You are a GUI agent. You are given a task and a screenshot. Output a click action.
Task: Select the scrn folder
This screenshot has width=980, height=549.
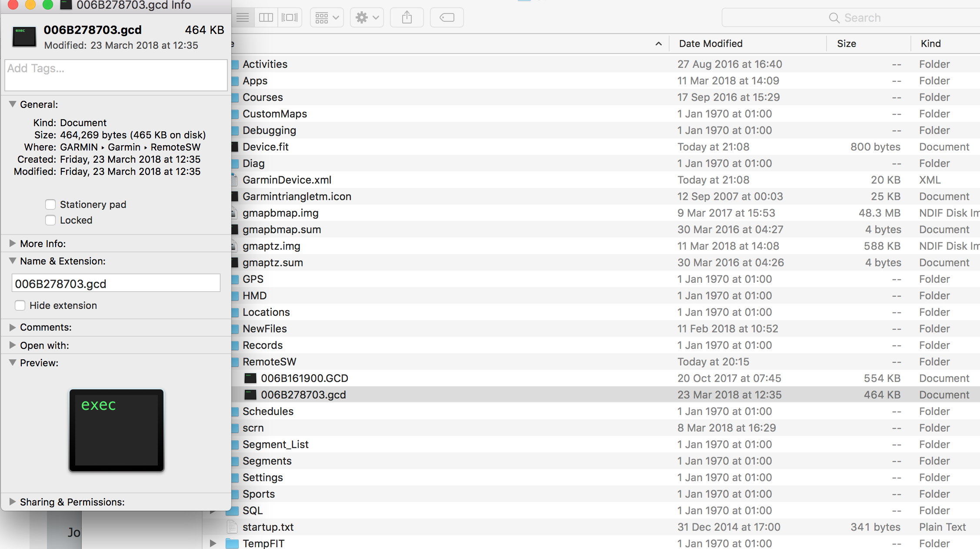253,428
